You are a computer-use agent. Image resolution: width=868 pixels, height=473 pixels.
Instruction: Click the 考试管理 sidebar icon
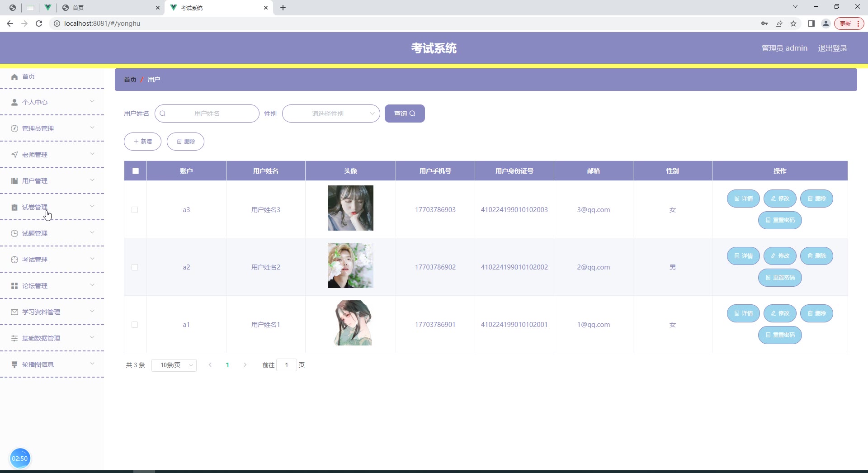14,260
